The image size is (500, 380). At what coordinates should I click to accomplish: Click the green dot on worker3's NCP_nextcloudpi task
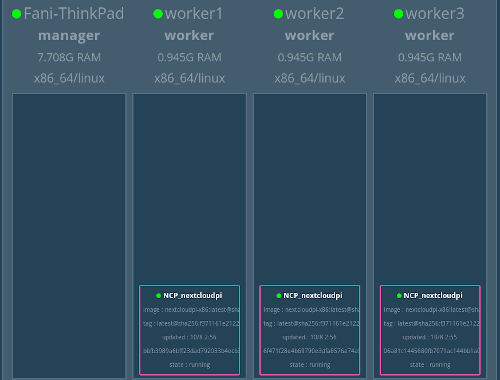(399, 296)
